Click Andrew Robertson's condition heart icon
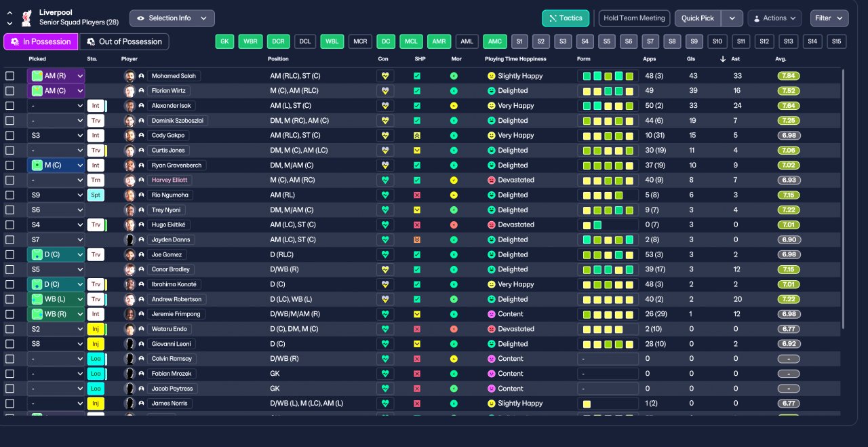Screen dimensions: 868x447 [x=385, y=299]
